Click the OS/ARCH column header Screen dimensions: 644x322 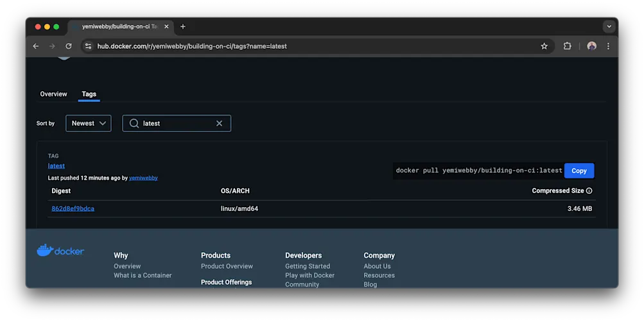(235, 191)
